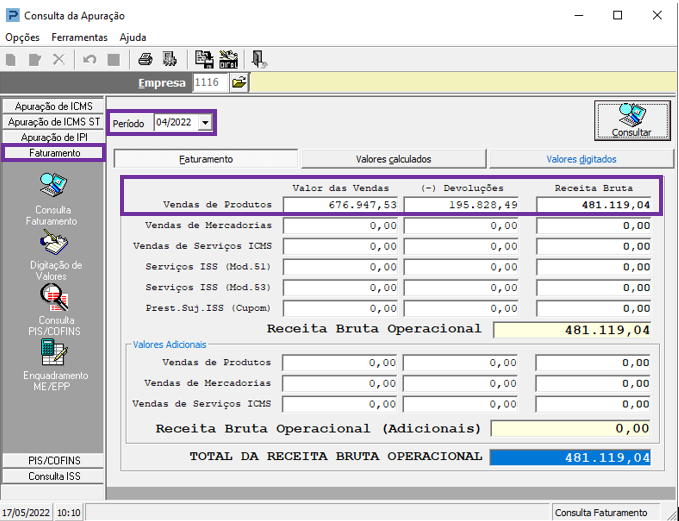Open the Ferramentas menu
Viewport: 679px width, 521px height.
(79, 37)
